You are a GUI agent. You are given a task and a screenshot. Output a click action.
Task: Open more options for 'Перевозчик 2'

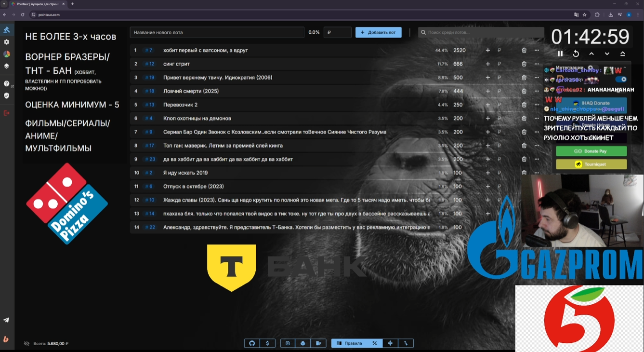click(x=537, y=105)
